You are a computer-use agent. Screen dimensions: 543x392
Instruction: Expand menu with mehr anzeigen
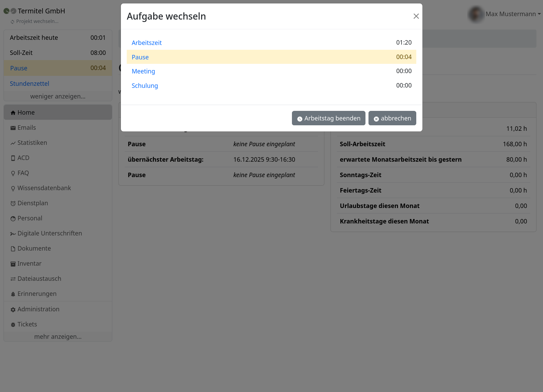tap(58, 337)
